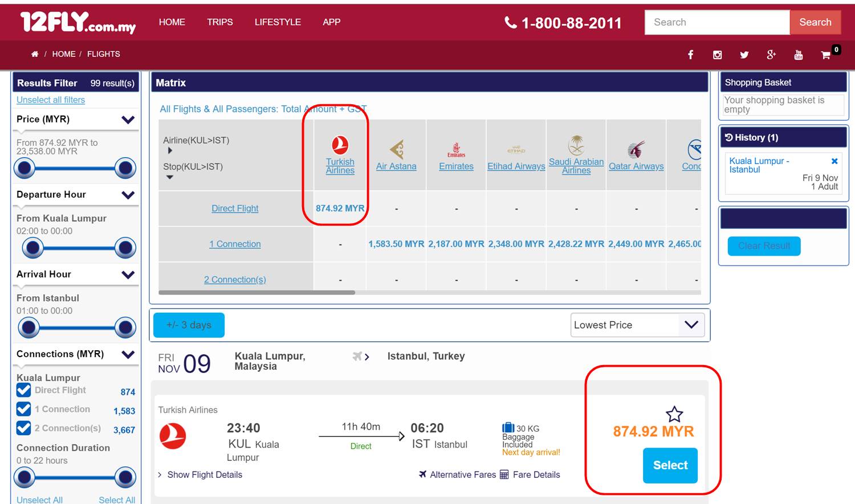Click the Turkish Airlines logo in matrix
The height and width of the screenshot is (504, 855).
click(x=340, y=145)
